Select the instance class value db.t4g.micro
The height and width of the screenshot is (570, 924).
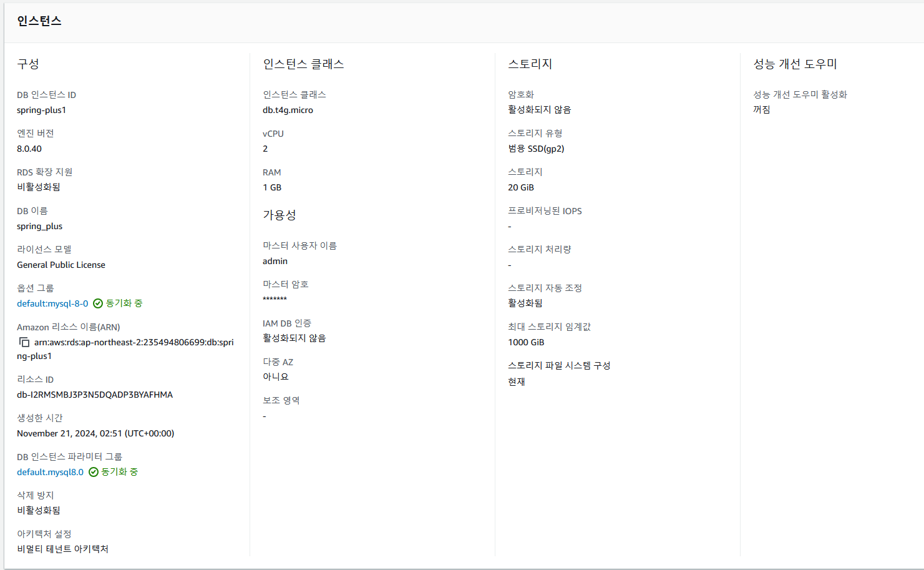click(x=288, y=110)
